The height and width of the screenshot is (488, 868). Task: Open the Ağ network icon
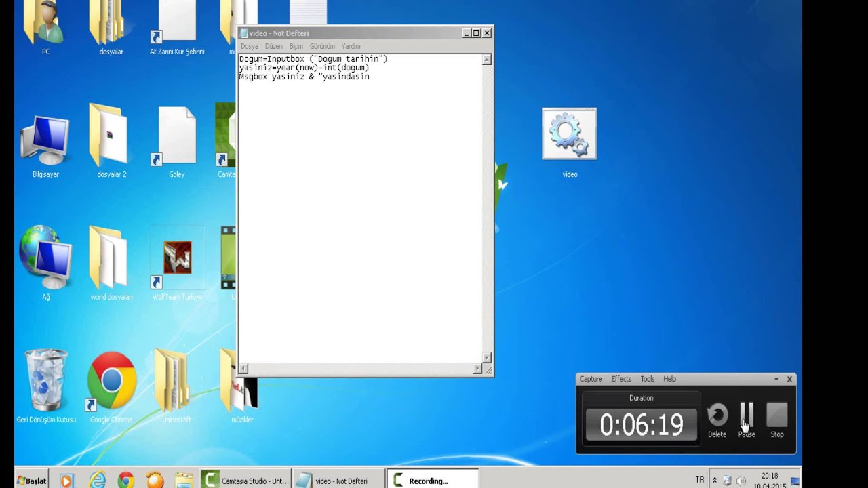[45, 262]
